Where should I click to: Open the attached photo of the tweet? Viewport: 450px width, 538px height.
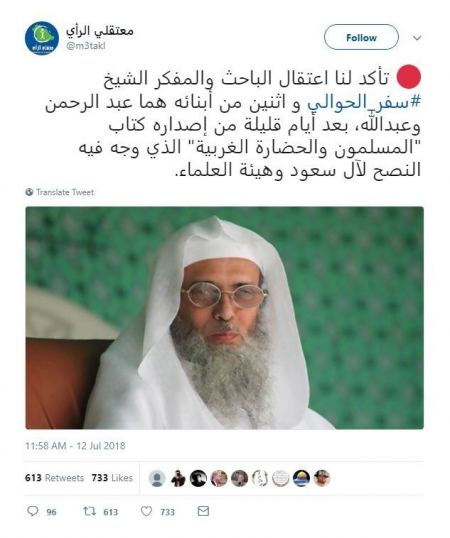pos(225,318)
